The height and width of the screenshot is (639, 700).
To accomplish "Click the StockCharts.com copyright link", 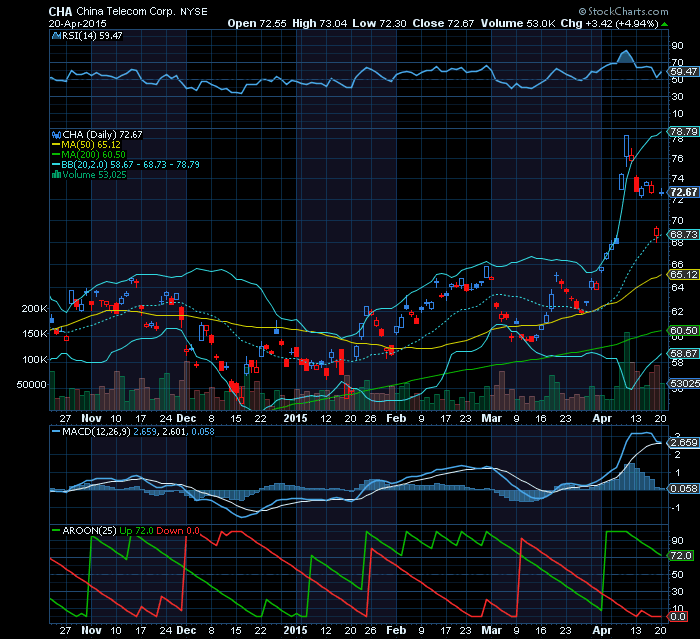I will click(x=624, y=12).
